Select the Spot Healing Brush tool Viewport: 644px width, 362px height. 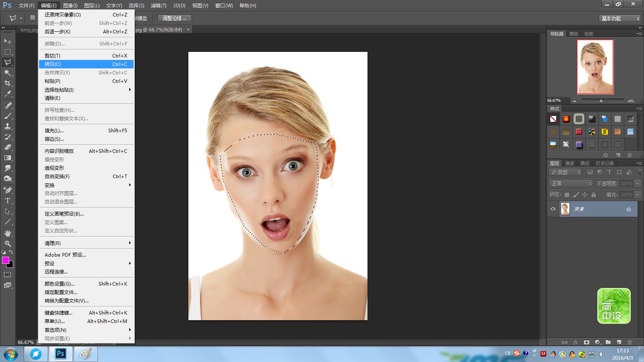tap(8, 105)
